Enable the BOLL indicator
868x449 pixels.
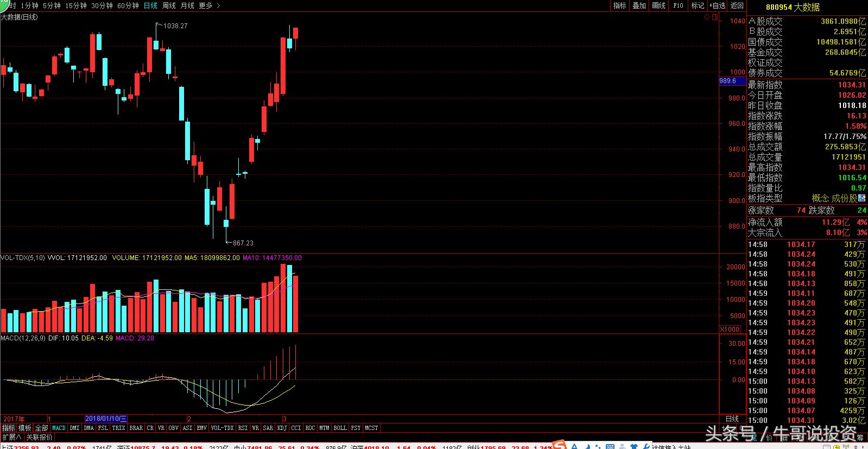[340, 428]
